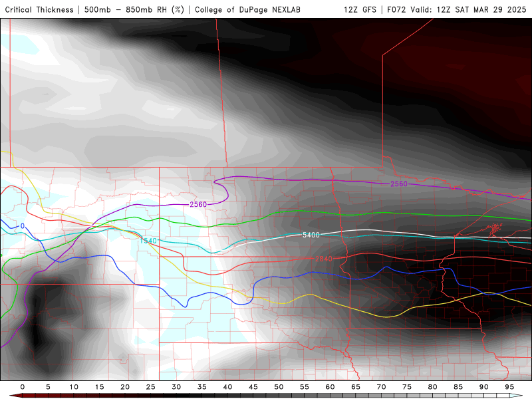Select colorbar tick label '30'
532x399 pixels.
pos(176,387)
